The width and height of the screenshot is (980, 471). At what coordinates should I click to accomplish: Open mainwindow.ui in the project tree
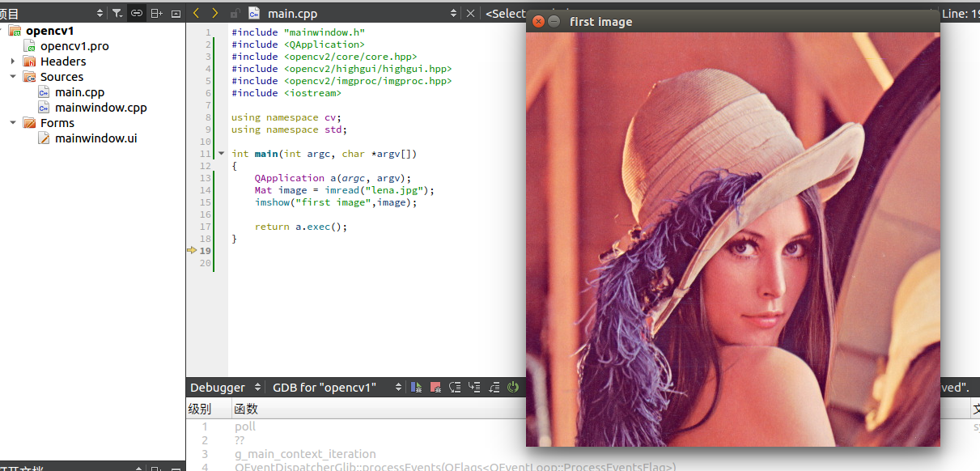95,138
